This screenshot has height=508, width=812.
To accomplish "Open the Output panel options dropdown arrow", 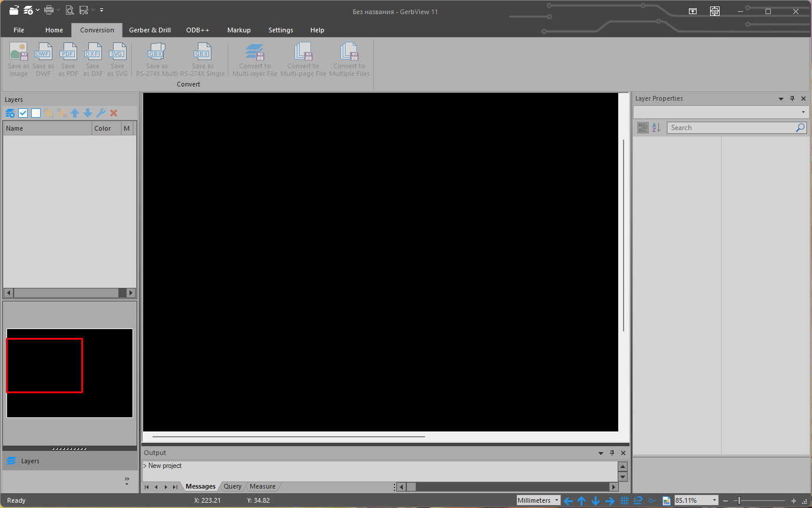I will pyautogui.click(x=601, y=453).
